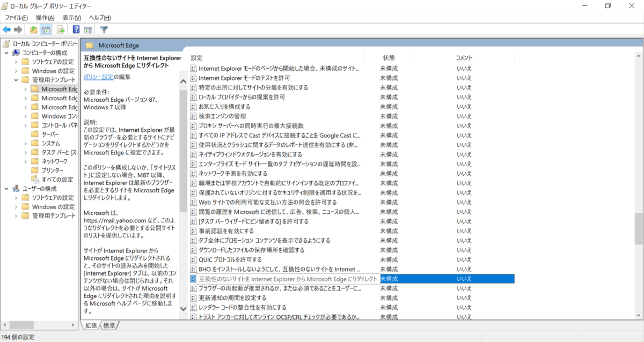The width and height of the screenshot is (644, 342).
Task: Click the ローカル コンピューター ポリシー scroll icon
Action: (6, 43)
